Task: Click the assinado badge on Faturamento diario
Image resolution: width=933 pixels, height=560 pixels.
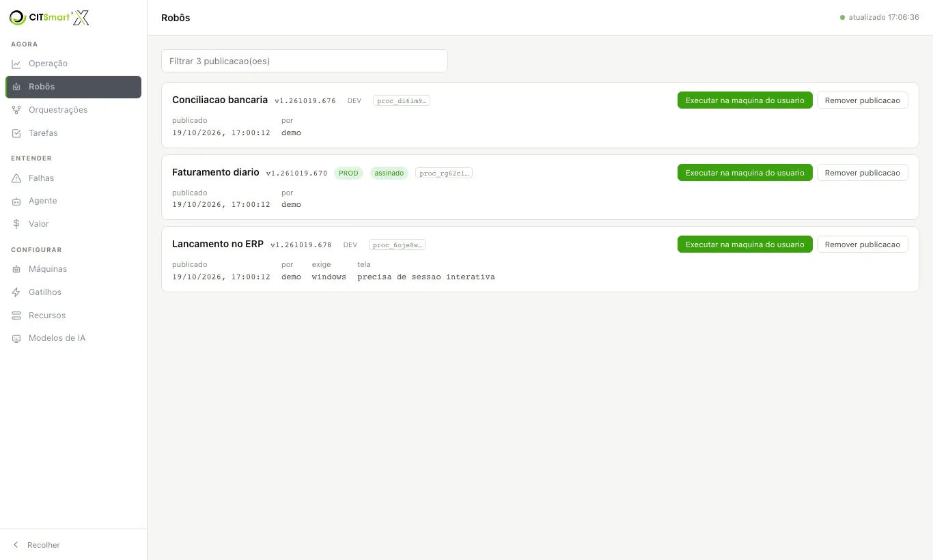Action: pyautogui.click(x=389, y=173)
